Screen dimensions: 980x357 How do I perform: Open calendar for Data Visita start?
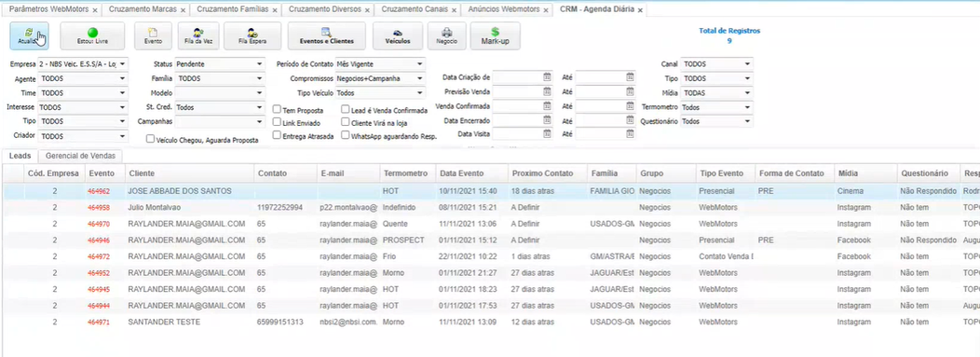coord(547,134)
